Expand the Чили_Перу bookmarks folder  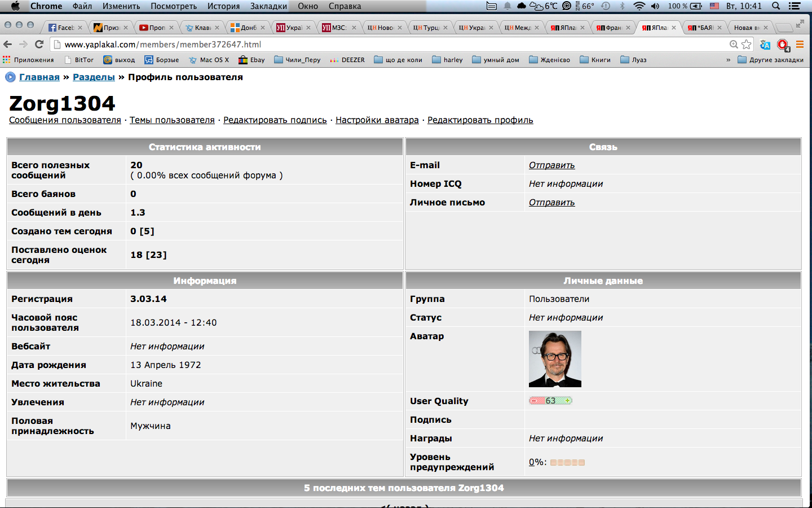[x=297, y=60]
